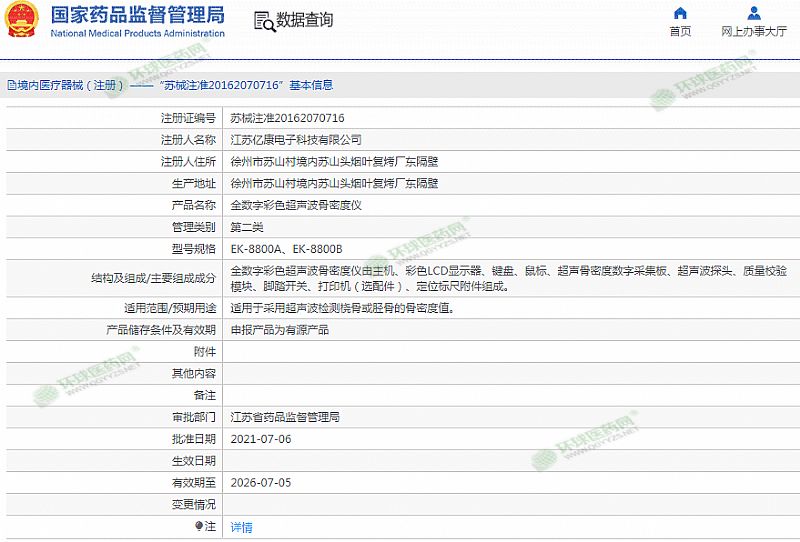Click the approval date 2021-07-06
Image resolution: width=800 pixels, height=542 pixels.
pyautogui.click(x=261, y=439)
